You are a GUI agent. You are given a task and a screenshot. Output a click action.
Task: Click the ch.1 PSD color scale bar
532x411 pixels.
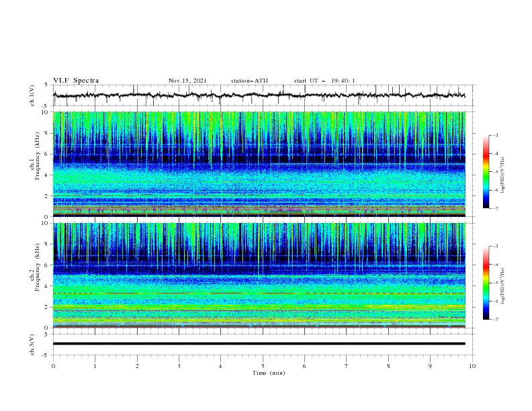click(486, 172)
